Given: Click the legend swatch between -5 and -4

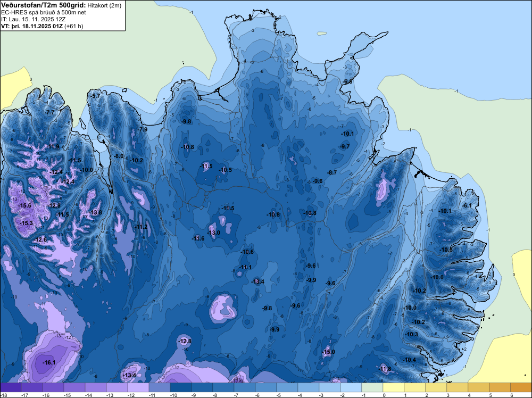Looking at the screenshot, I should click(x=287, y=387).
